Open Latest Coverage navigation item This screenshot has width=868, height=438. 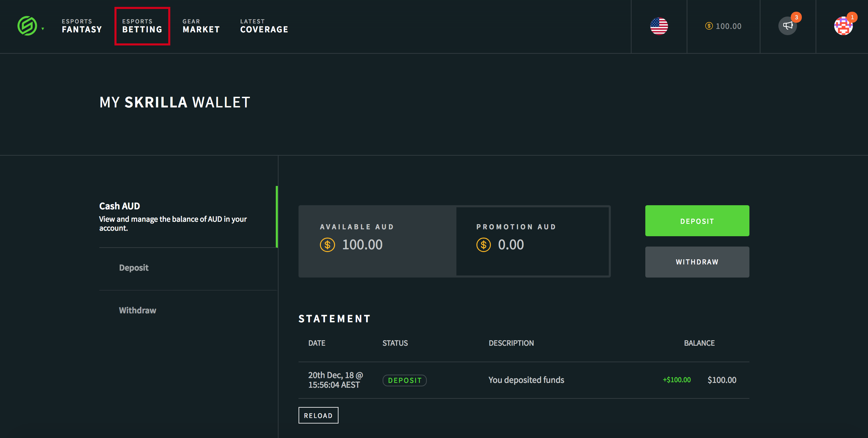coord(264,26)
